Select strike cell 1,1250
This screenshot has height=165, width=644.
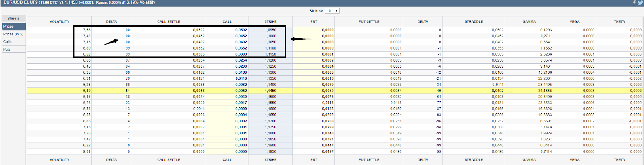[270, 66]
